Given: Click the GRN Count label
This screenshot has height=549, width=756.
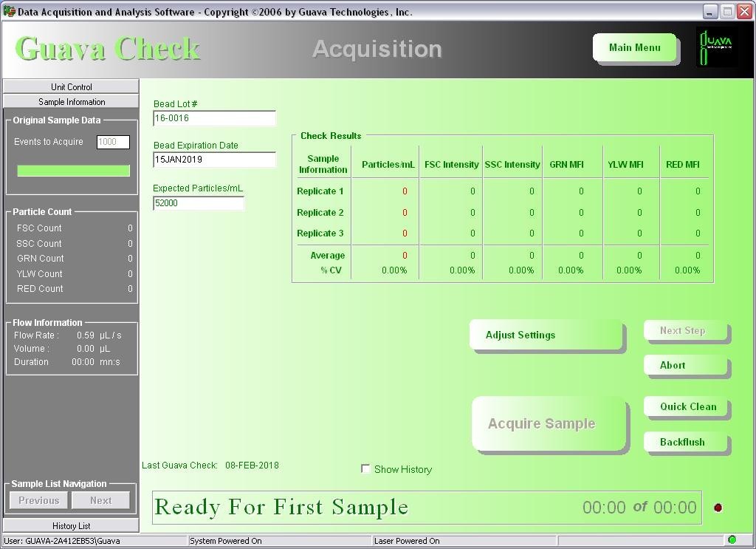Looking at the screenshot, I should 40,259.
